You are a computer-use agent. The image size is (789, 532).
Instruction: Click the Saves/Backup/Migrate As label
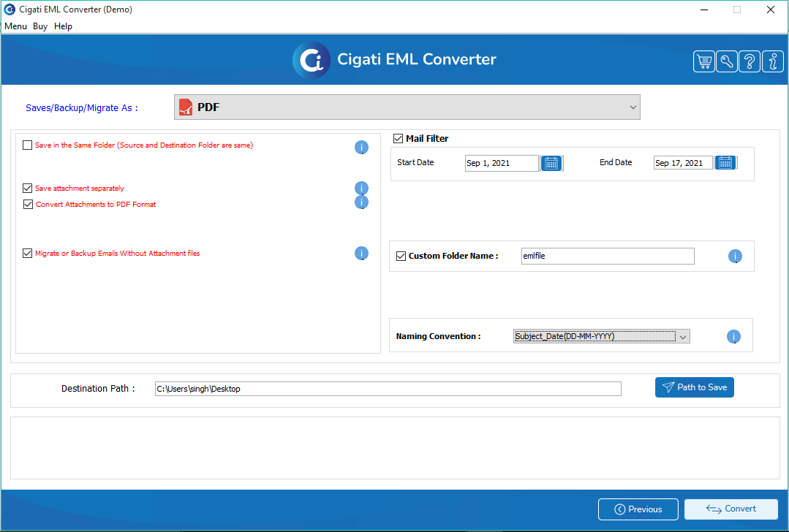(x=81, y=108)
